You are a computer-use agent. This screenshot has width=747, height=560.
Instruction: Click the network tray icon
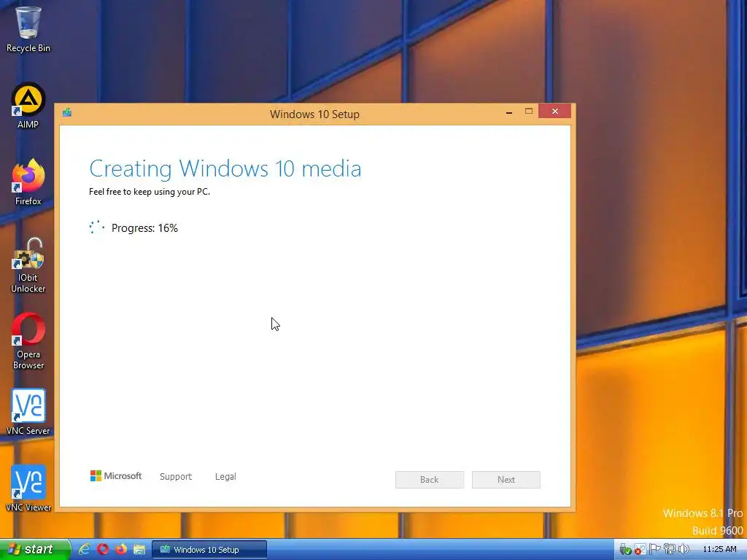[670, 550]
